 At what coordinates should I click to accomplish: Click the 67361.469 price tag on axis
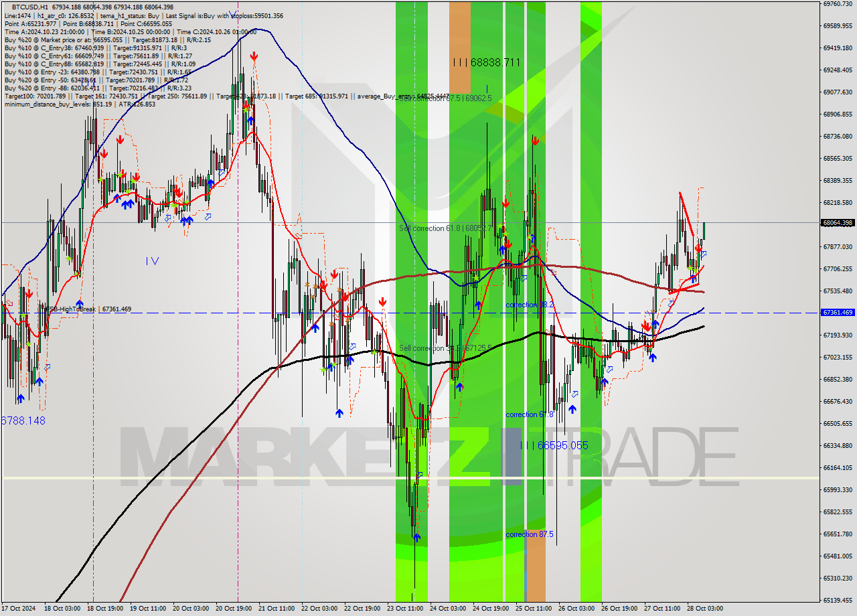837,313
